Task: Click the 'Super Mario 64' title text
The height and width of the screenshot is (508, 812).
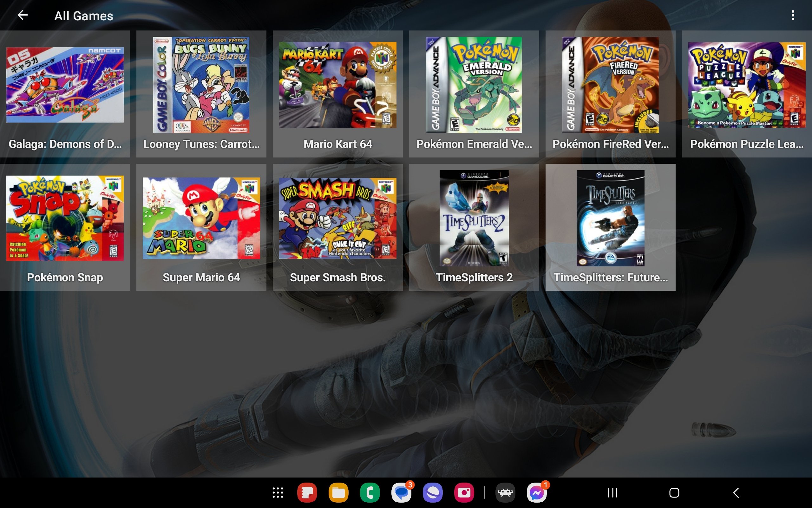Action: [201, 277]
